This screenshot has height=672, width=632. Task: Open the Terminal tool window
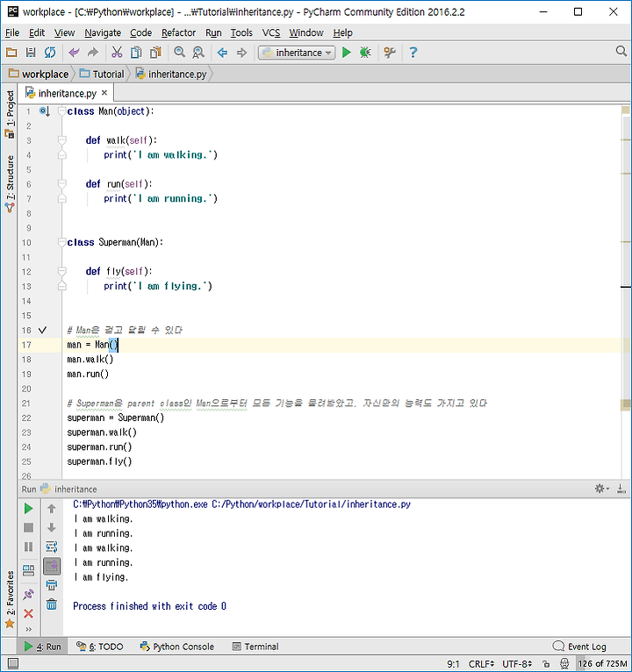click(255, 647)
